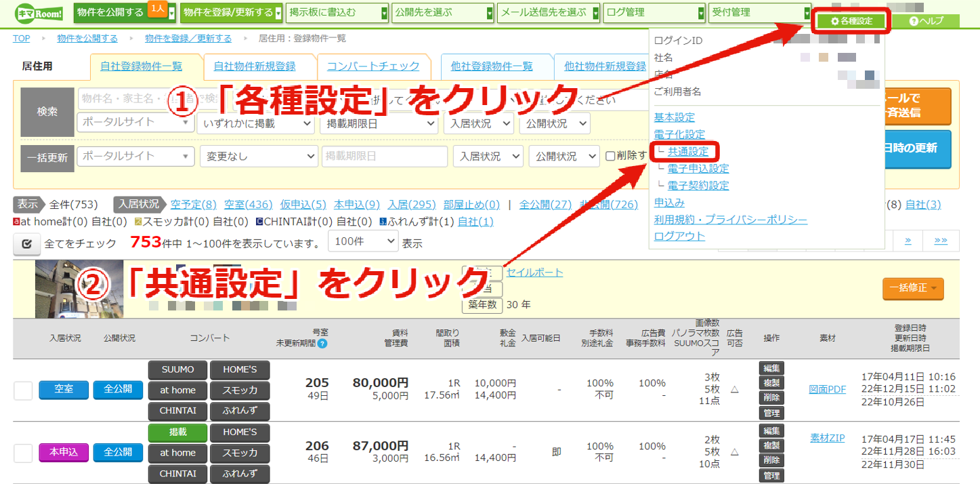Go to next page with » arrow
The image size is (980, 484).
tap(908, 241)
